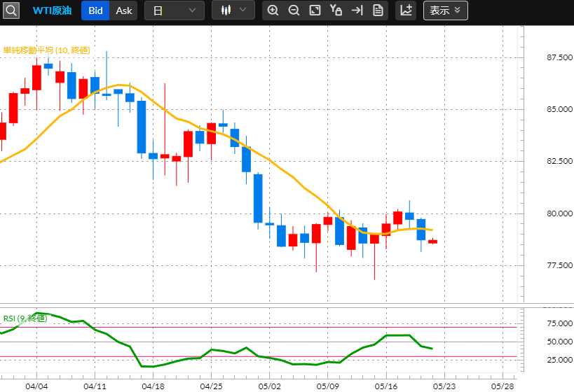Click the last red candlestick near 05/23
The image size is (574, 392).
point(432,241)
